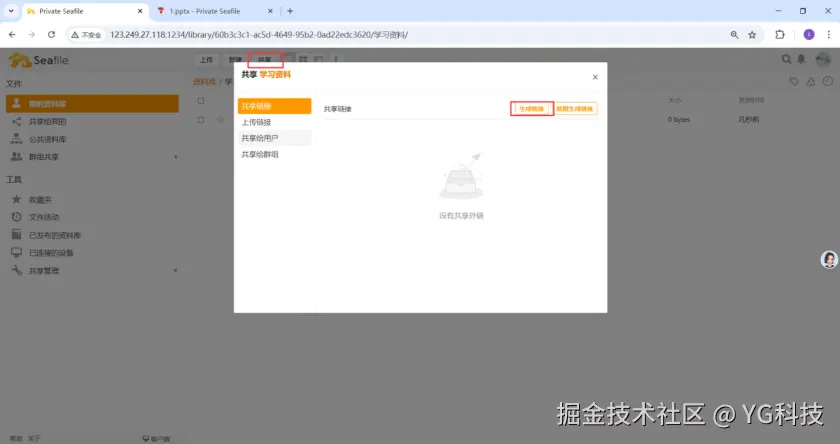Click the wrench icon beside 共享管理
Viewport: 840px width, 444px height.
pos(17,270)
